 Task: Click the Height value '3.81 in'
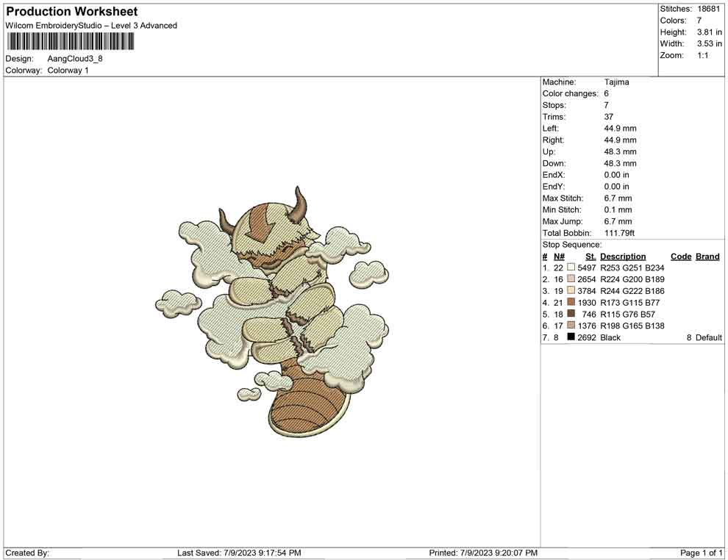click(710, 32)
